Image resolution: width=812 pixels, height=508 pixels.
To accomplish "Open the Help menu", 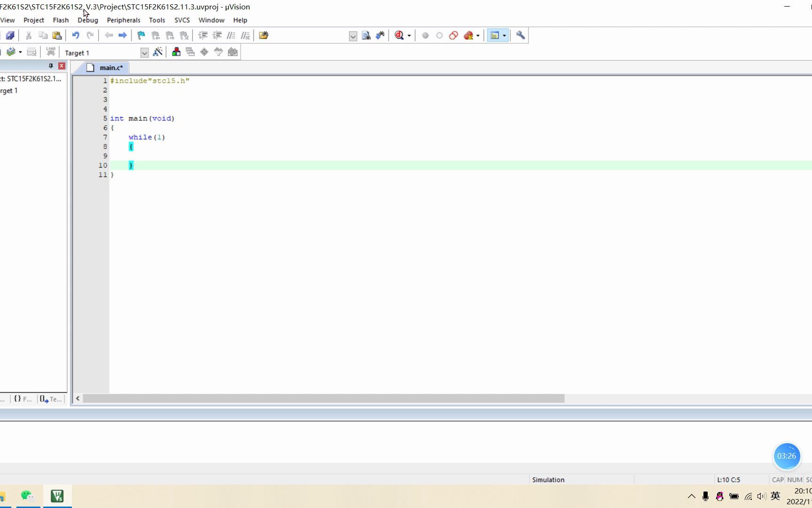I will (x=240, y=20).
